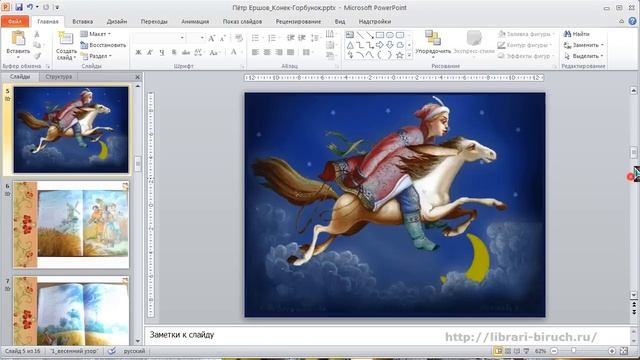Click Arrange (Упорядочить) icon
The height and width of the screenshot is (360, 640).
tap(433, 38)
